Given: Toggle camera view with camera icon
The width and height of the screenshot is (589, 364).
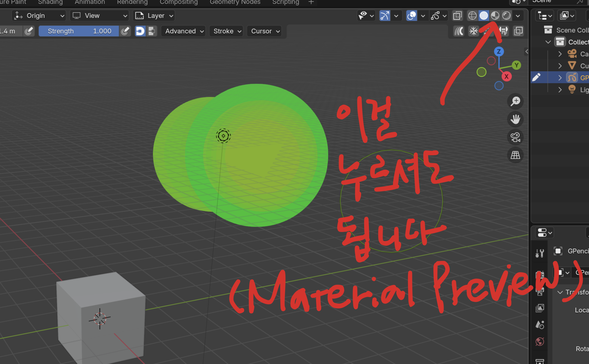Looking at the screenshot, I should (x=515, y=137).
